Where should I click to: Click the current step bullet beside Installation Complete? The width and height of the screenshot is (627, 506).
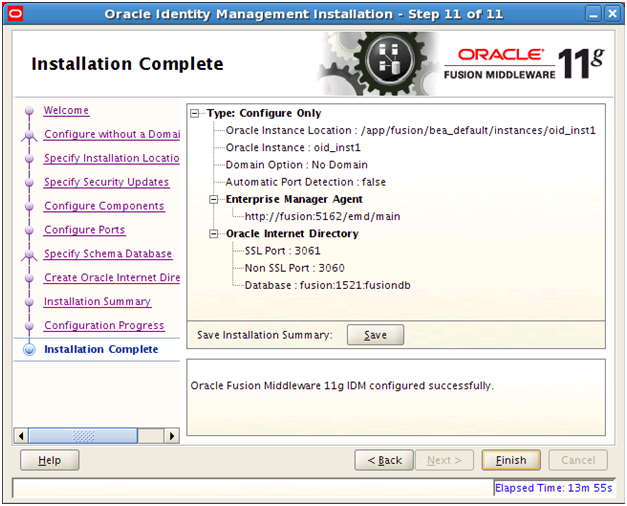click(x=29, y=349)
